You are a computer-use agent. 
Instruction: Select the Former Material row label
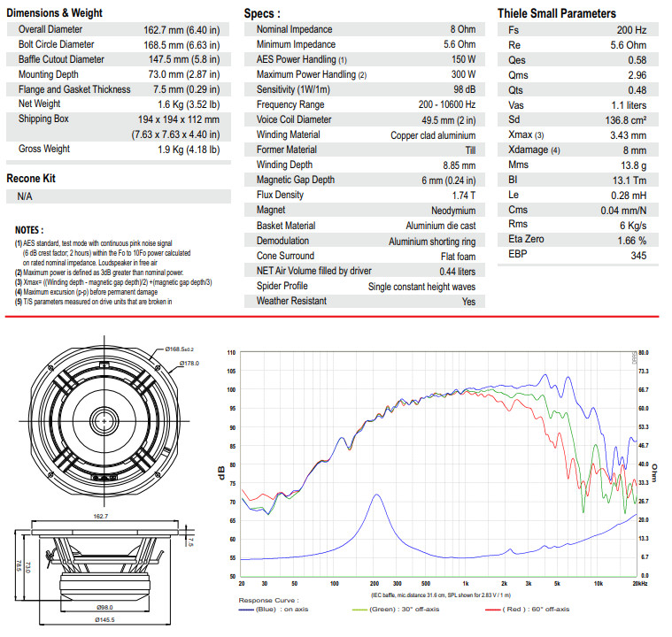[x=287, y=150]
